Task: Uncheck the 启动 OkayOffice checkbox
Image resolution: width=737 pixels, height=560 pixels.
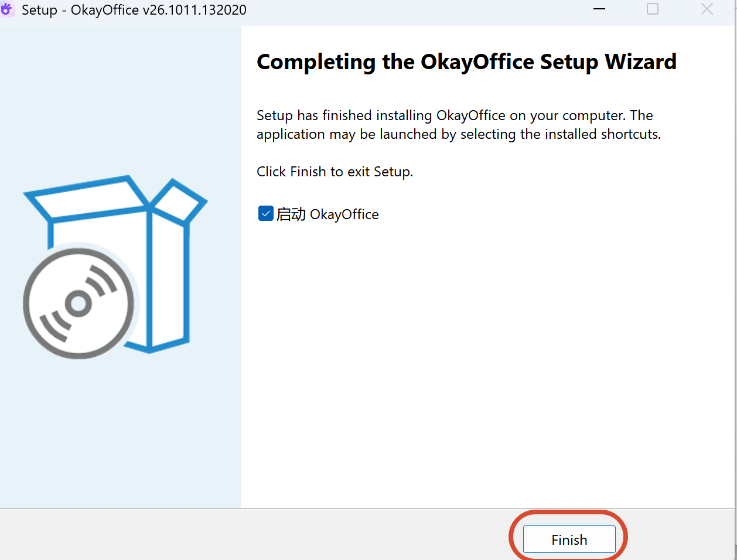Action: [265, 213]
